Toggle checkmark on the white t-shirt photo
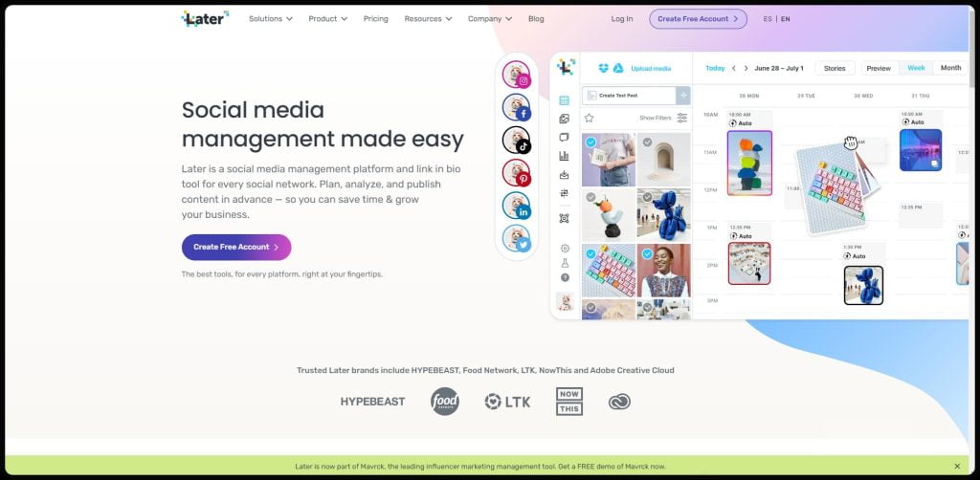Image resolution: width=980 pixels, height=480 pixels. coord(590,142)
